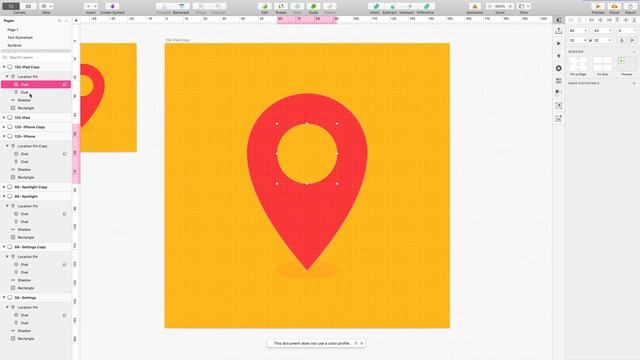Collapse the 58-Settings Copy artboard
The height and width of the screenshot is (360, 640).
tap(4, 247)
